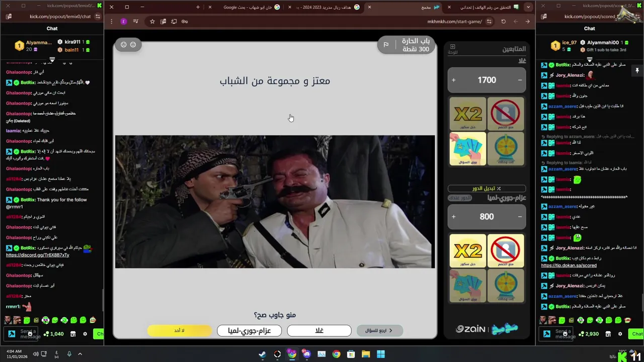Screen dimensions: 644x362
Task: Reload the mkhmkh page
Action: [503, 22]
